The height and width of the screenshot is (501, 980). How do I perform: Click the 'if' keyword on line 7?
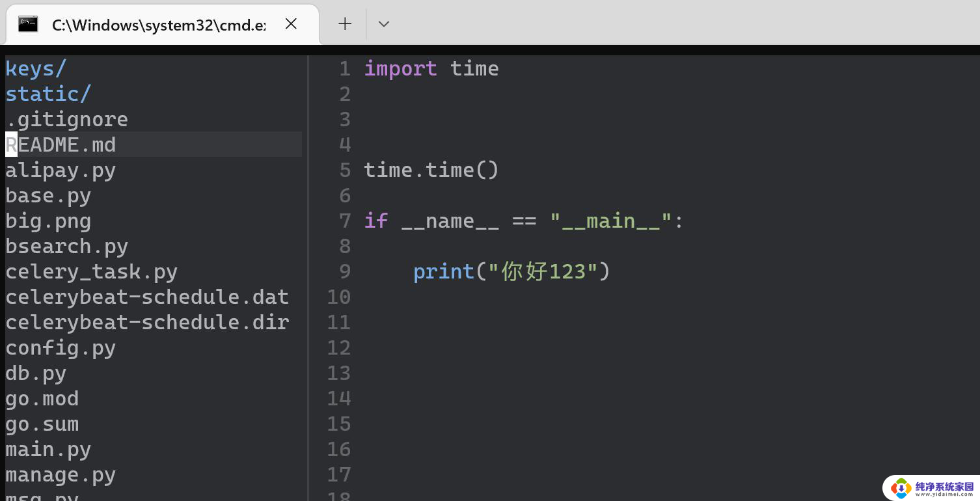376,221
